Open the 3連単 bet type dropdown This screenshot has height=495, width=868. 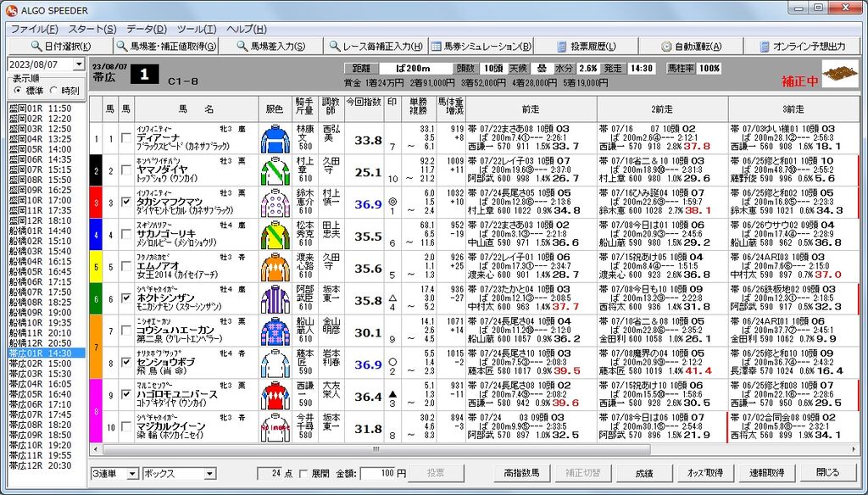point(132,474)
